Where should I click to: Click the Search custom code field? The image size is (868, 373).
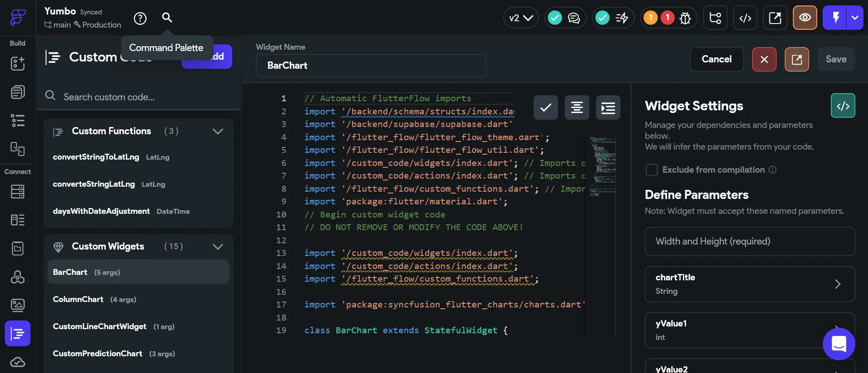[x=138, y=97]
